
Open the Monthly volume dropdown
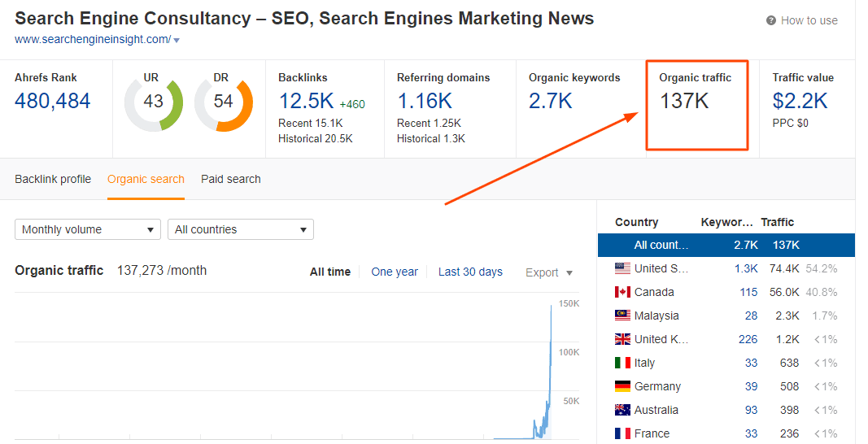[x=88, y=229]
